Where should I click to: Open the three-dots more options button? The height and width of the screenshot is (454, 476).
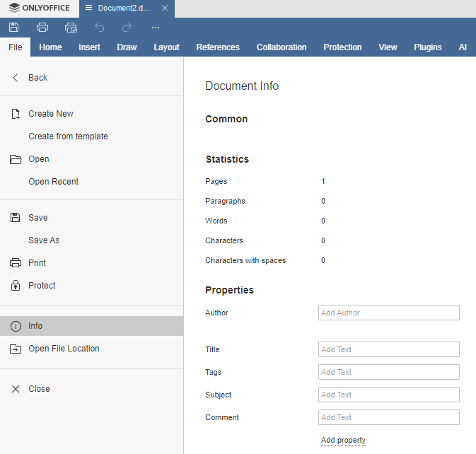156,28
